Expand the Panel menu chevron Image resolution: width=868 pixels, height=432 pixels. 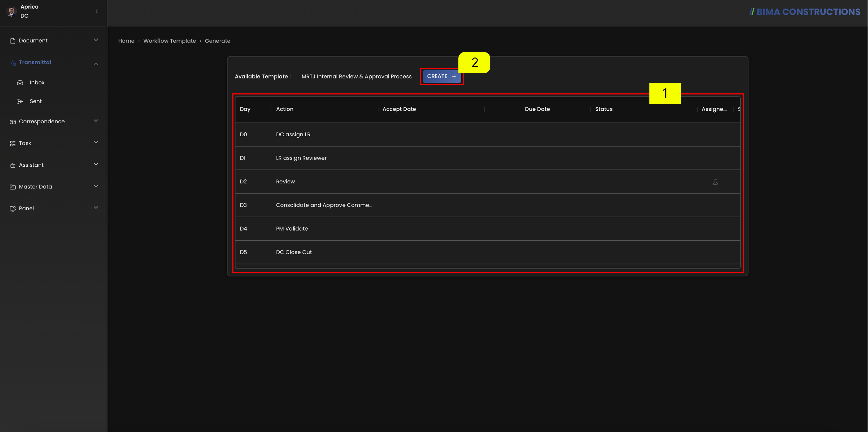click(x=96, y=208)
